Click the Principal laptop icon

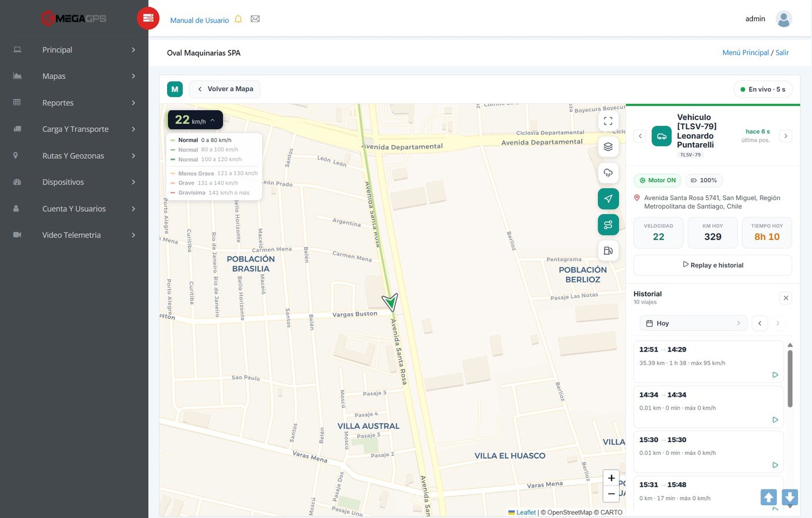17,50
